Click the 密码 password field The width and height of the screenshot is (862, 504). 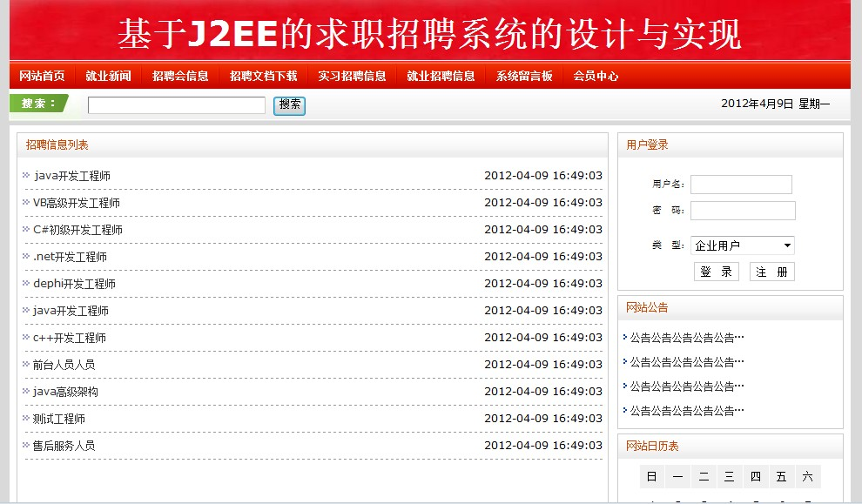tap(743, 211)
